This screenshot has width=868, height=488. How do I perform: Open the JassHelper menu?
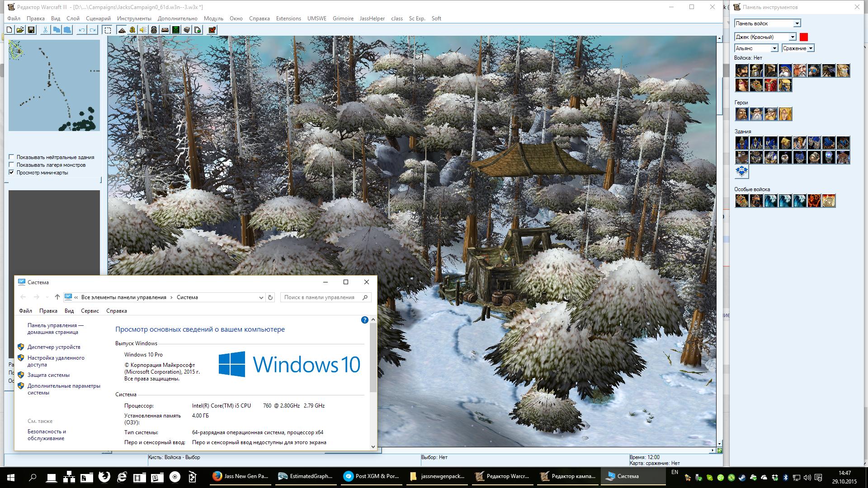[372, 19]
